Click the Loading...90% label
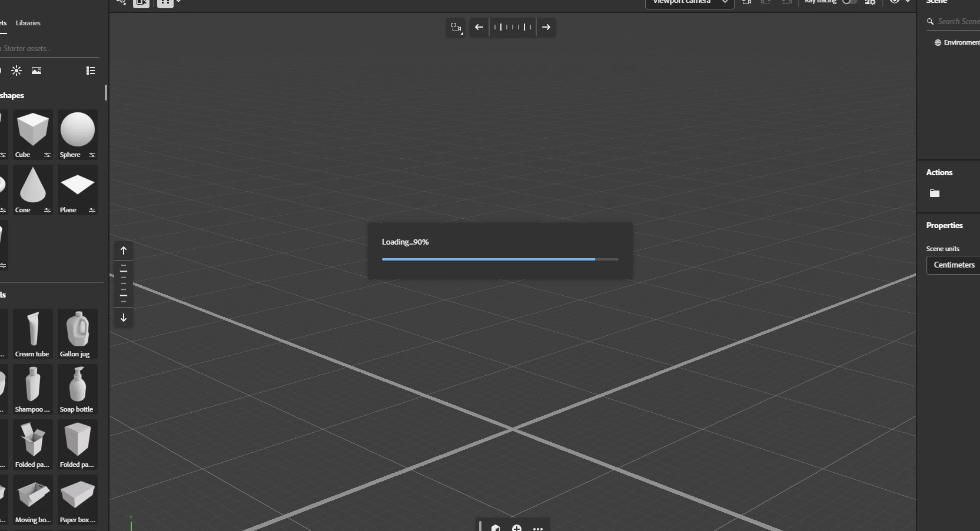 [x=405, y=242]
